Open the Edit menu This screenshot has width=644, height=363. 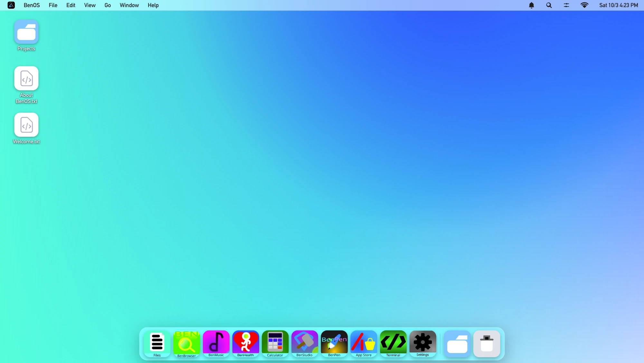point(71,5)
